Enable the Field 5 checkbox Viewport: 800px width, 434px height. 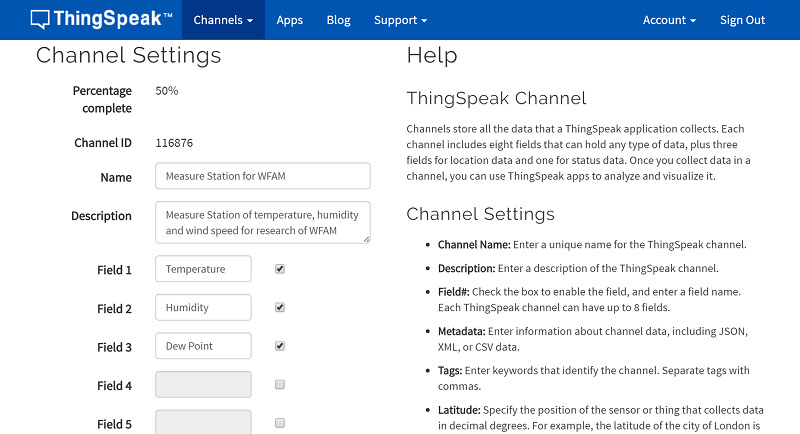[x=280, y=423]
